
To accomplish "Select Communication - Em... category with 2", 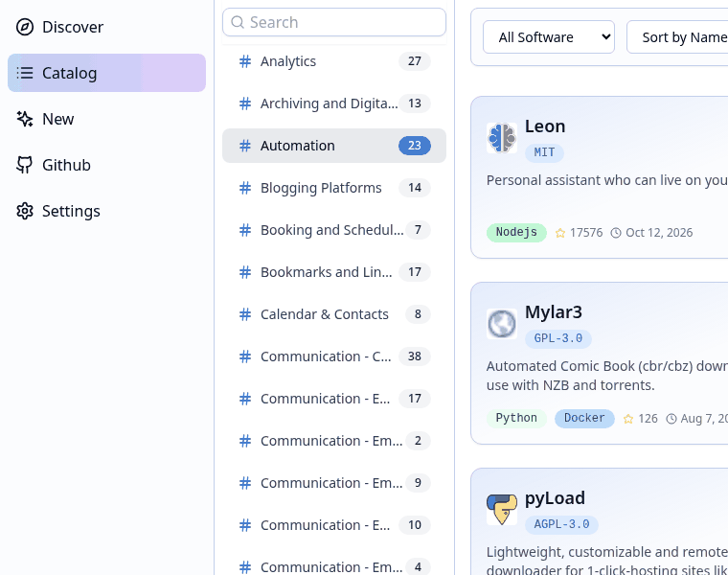I will click(x=333, y=441).
